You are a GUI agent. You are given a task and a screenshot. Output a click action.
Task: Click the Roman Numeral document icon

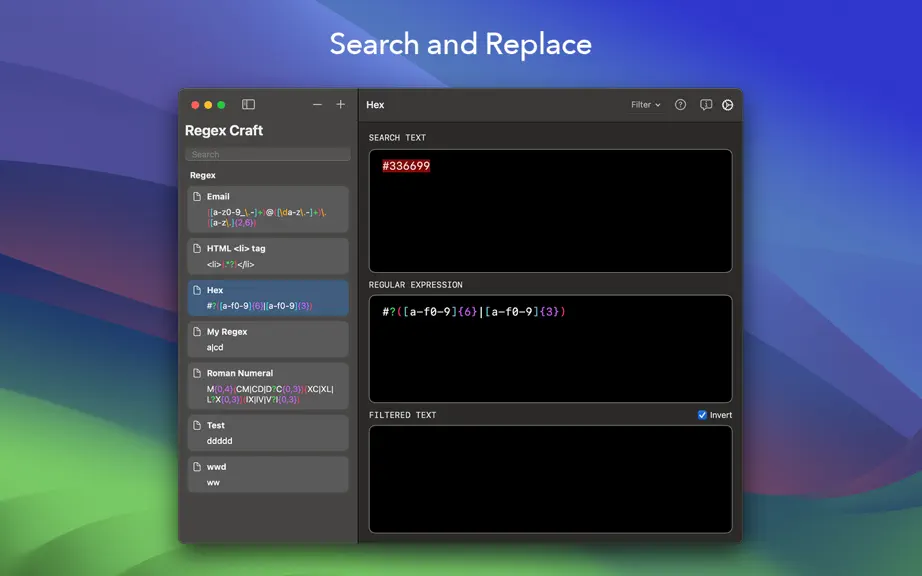pyautogui.click(x=197, y=373)
